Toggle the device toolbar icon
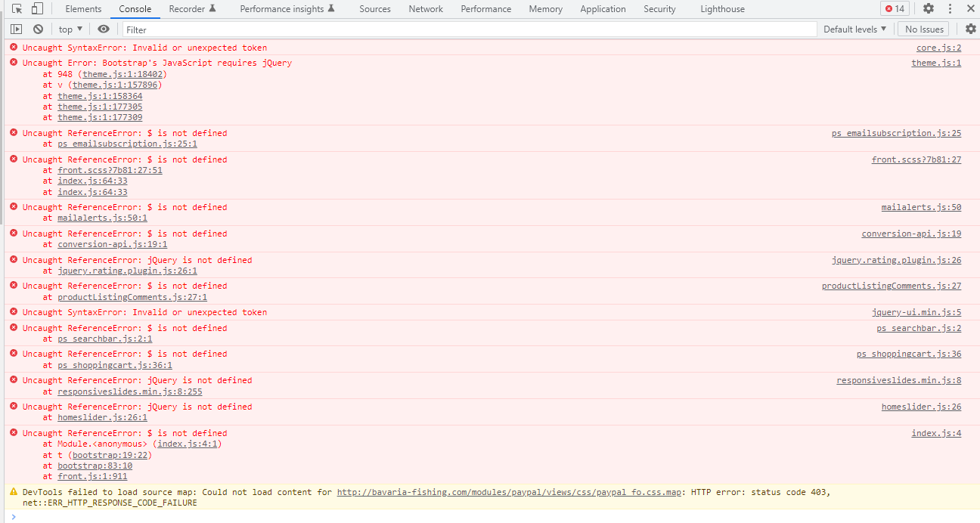This screenshot has width=980, height=523. 37,9
